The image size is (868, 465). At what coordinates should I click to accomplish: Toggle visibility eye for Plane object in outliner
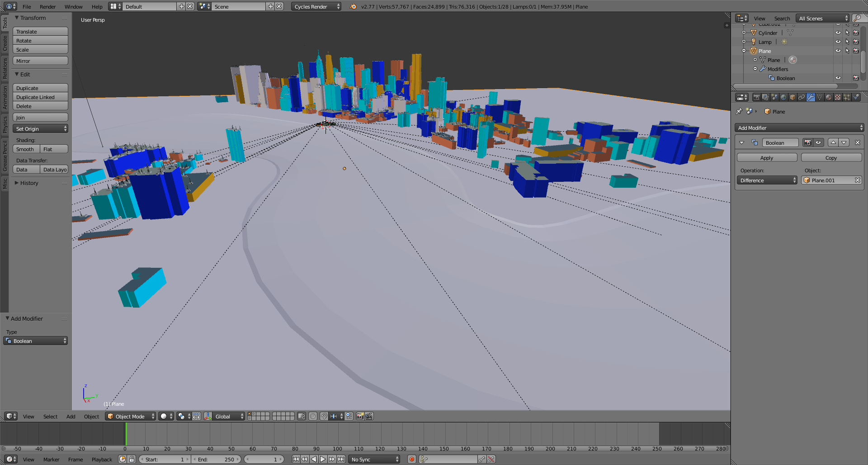[x=838, y=51]
